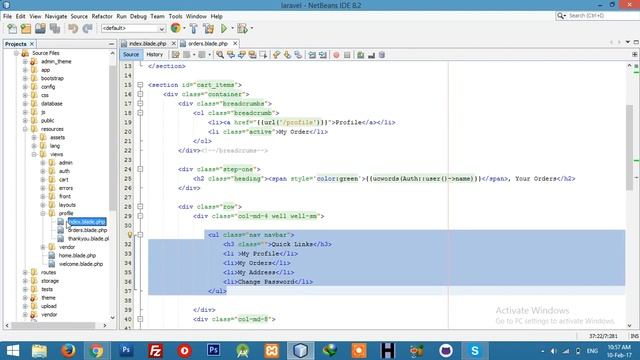
Task: Click the Shift Line Right icon
Action: (x=323, y=55)
